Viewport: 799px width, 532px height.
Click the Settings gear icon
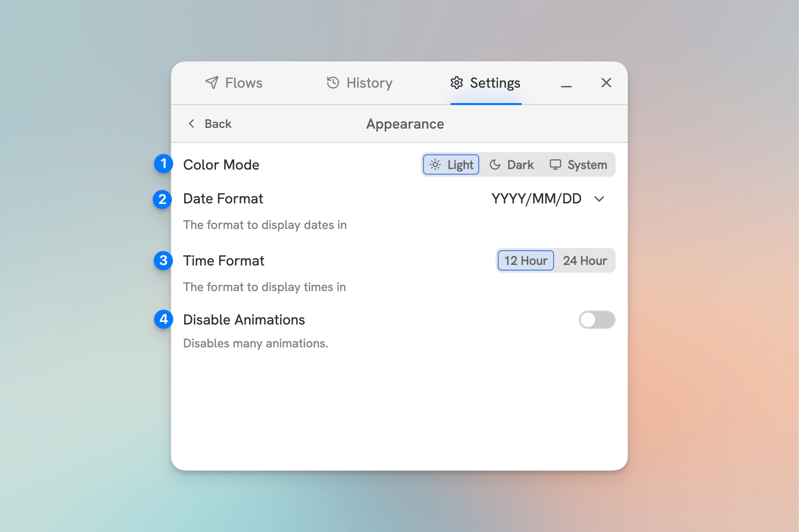(x=456, y=83)
